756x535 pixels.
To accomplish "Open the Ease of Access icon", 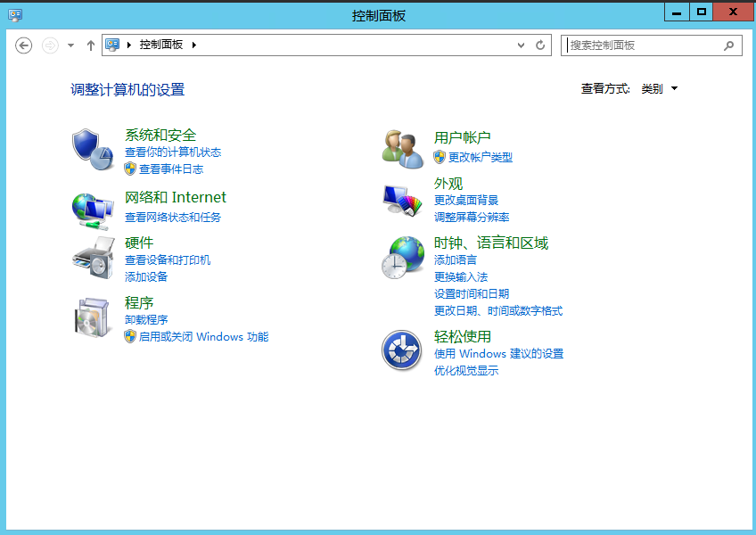I will click(x=402, y=350).
